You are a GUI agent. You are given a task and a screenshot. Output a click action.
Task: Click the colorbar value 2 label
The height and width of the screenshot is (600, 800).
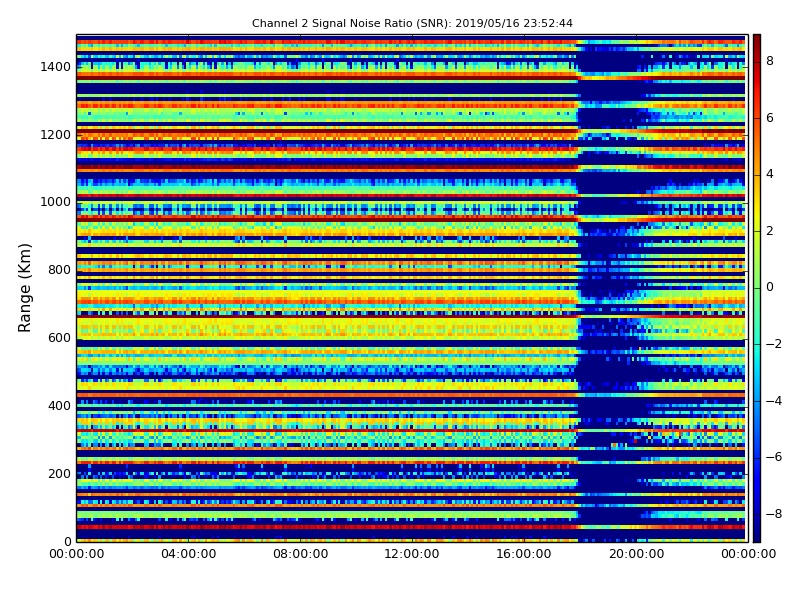coord(770,231)
